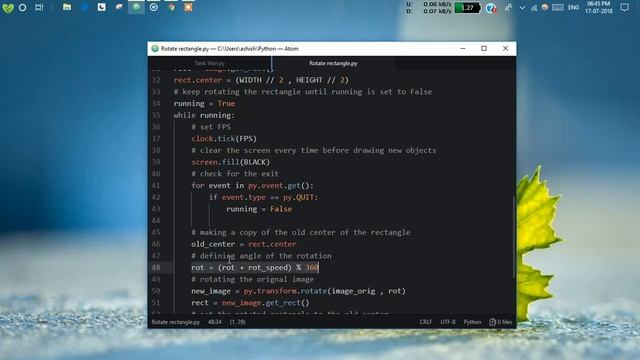Image resolution: width=640 pixels, height=360 pixels.
Task: Click Rotate rectangle.py file name in status bar
Action: pyautogui.click(x=176, y=322)
